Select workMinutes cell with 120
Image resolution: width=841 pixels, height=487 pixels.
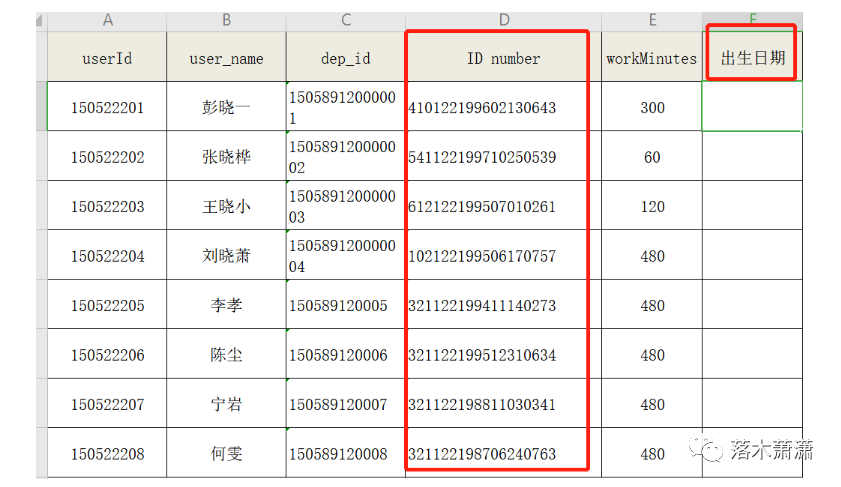point(652,205)
